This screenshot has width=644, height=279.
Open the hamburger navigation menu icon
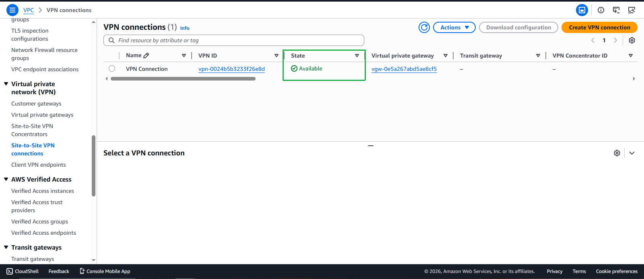pos(12,10)
